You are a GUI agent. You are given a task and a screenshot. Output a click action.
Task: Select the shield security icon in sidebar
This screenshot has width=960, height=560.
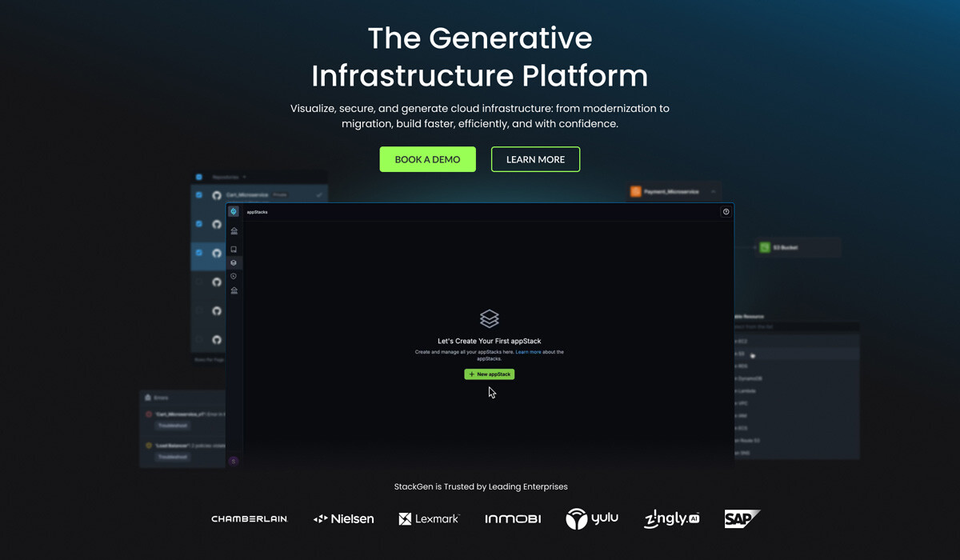(233, 262)
